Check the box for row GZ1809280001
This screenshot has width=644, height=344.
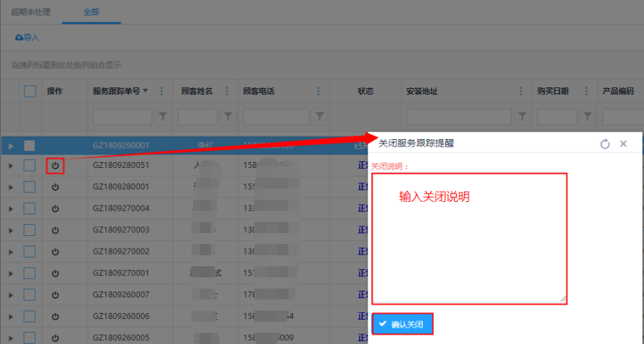click(x=30, y=187)
